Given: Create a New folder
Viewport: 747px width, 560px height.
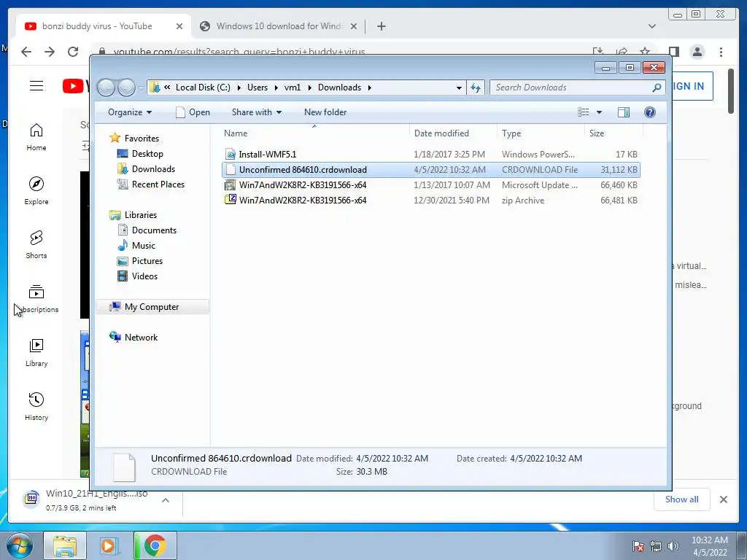Looking at the screenshot, I should 325,112.
